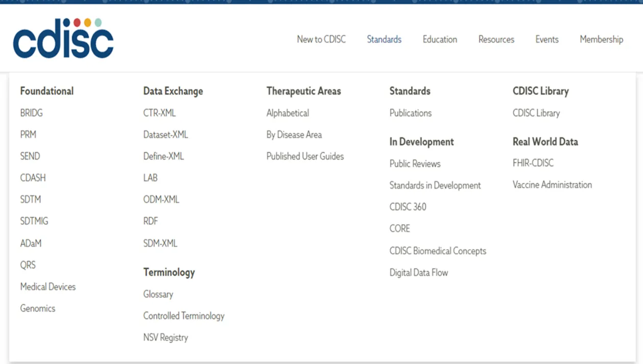Open the RDF link
Screen dimensions: 643x364
pyautogui.click(x=151, y=221)
